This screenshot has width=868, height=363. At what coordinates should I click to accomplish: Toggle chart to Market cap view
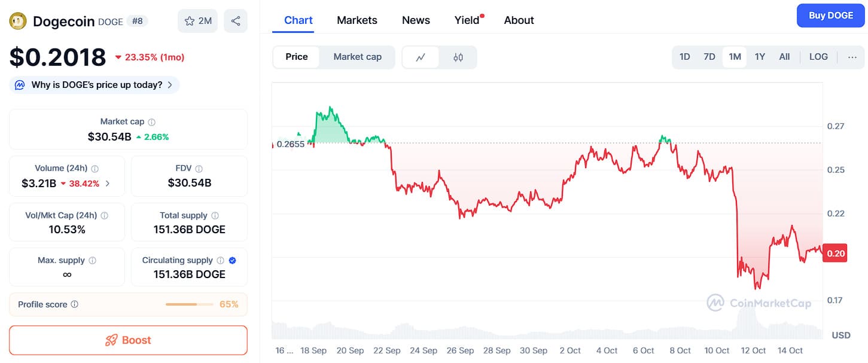(x=357, y=57)
